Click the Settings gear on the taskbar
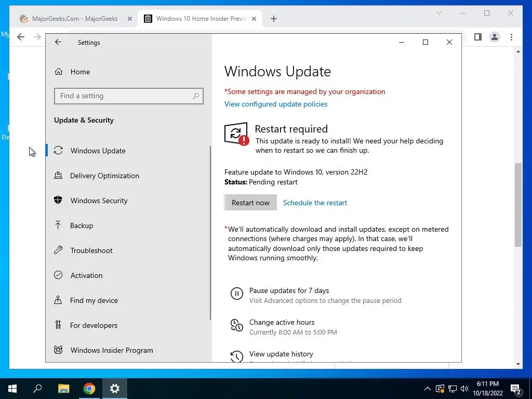The image size is (532, 399). [115, 389]
